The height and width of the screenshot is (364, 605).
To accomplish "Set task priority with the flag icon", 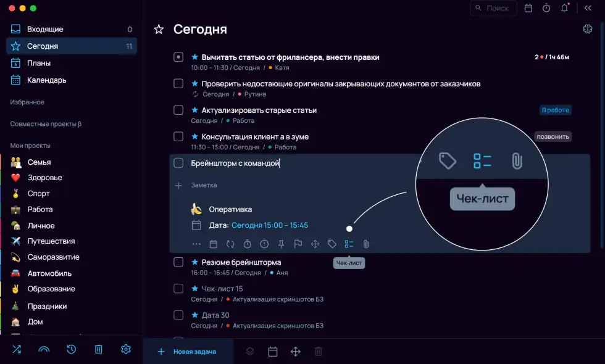I will tap(298, 244).
